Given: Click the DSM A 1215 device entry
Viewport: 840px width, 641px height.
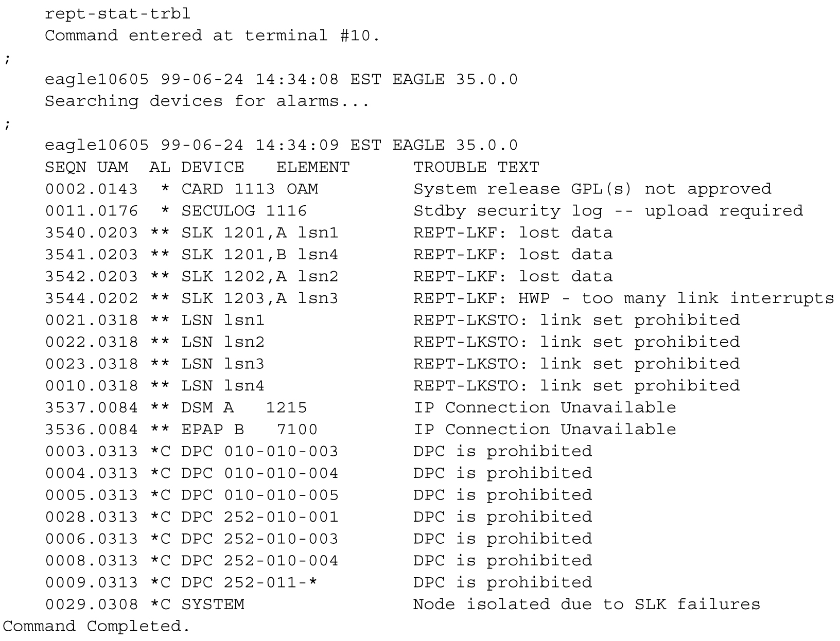Looking at the screenshot, I should point(243,408).
